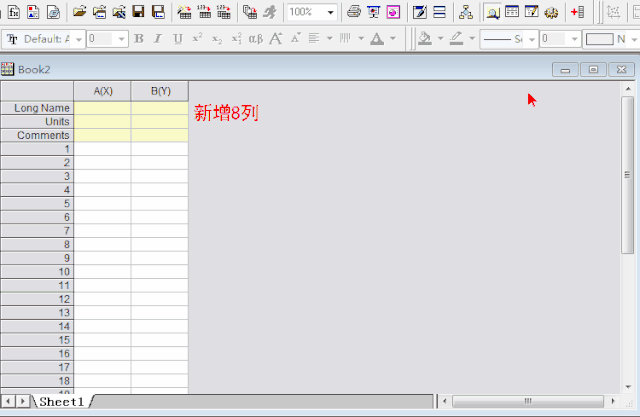This screenshot has width=640, height=417.
Task: Click the Fill Color paint bucket
Action: point(425,39)
